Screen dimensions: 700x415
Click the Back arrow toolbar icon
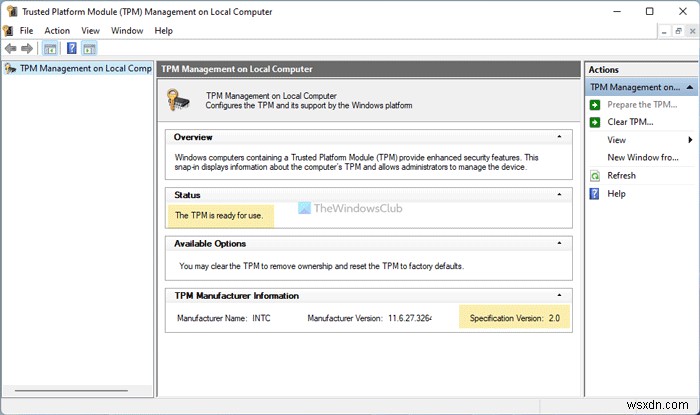[10, 48]
